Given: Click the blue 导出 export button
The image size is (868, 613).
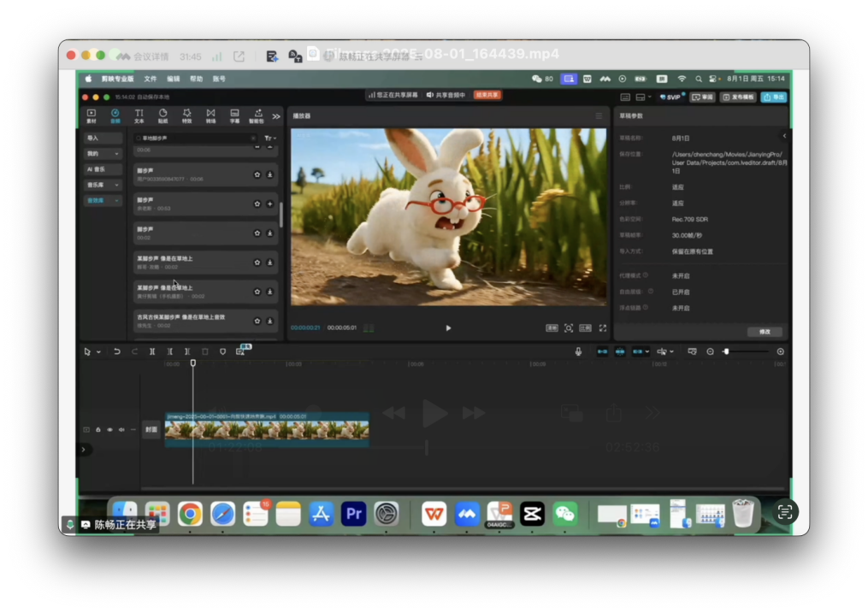Looking at the screenshot, I should click(773, 97).
